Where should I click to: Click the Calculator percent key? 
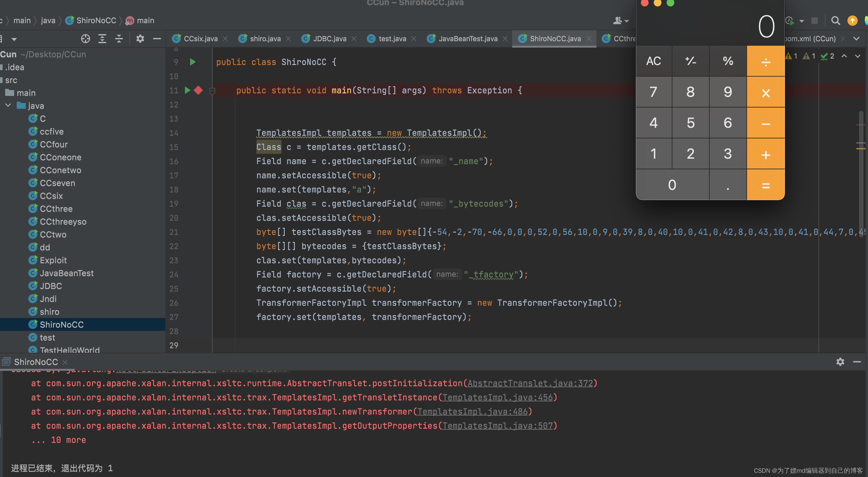tap(728, 61)
